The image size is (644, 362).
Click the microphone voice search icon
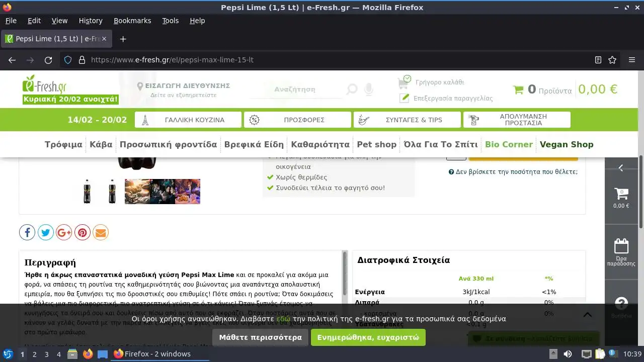pos(369,89)
